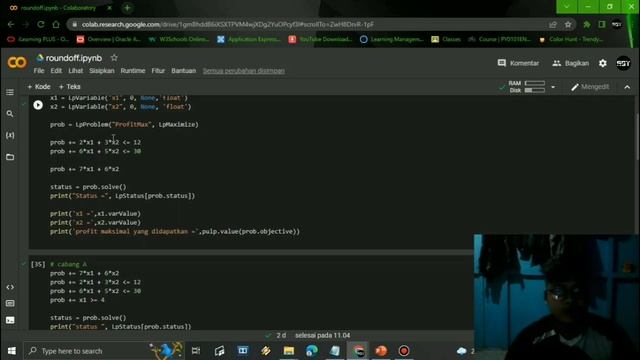Screen dimensions: 640x360
Task: Open the YouTube Download bookmark
Action: [320, 39]
